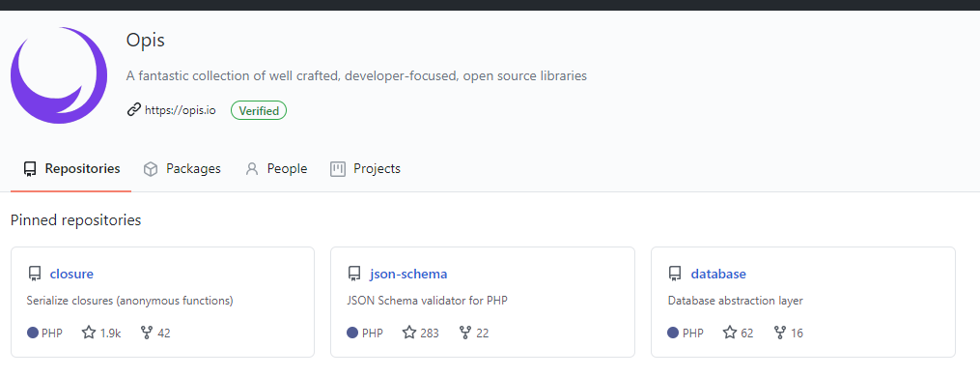
Task: Open the Packages tab
Action: tap(182, 168)
